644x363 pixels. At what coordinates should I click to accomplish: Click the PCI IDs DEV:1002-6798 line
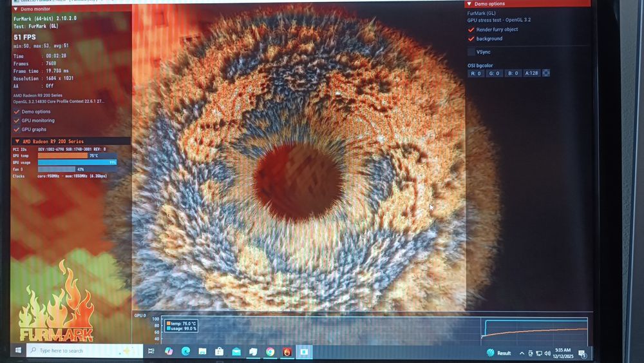[x=59, y=149]
